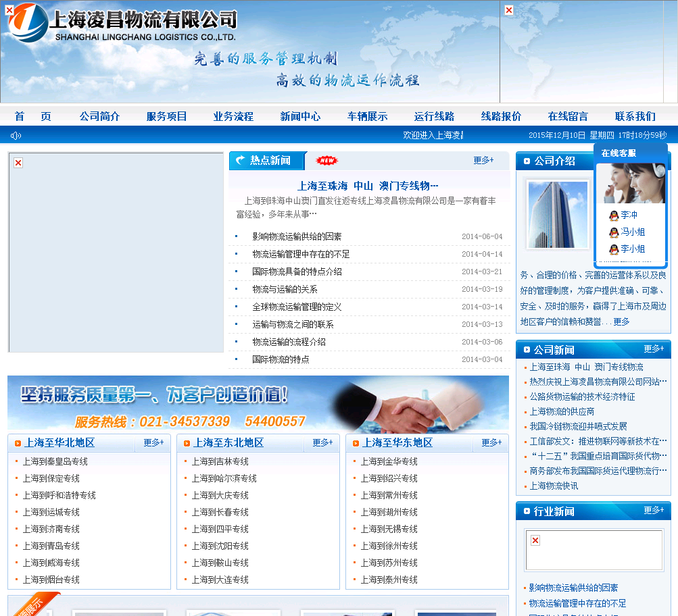Open news 物流与运输的关系
This screenshot has height=616, width=678.
click(285, 289)
